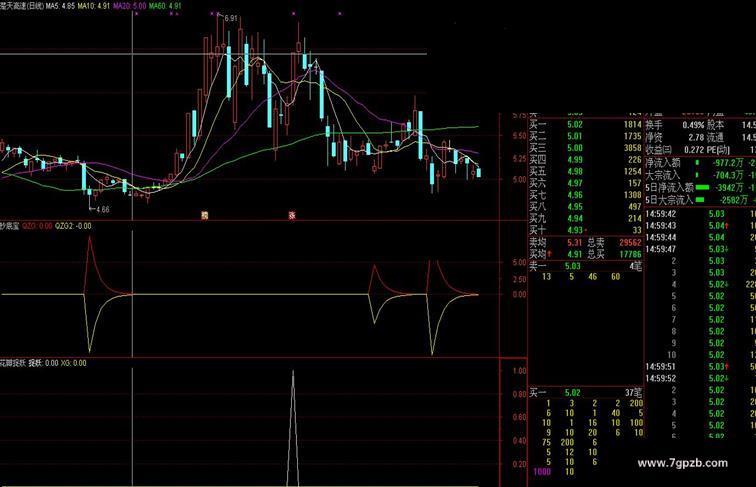The width and height of the screenshot is (756, 487).
Task: Click the white spike in the bottom indicator
Action: click(293, 428)
